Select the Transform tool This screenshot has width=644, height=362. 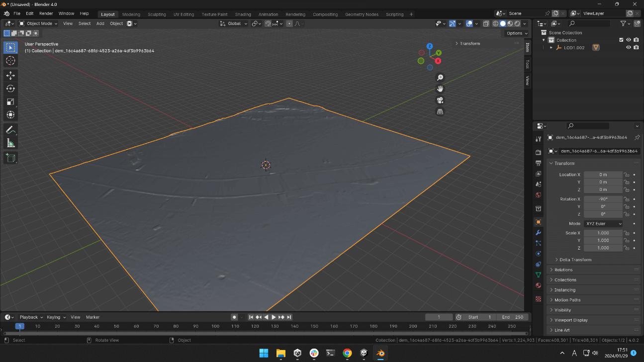[x=10, y=115]
